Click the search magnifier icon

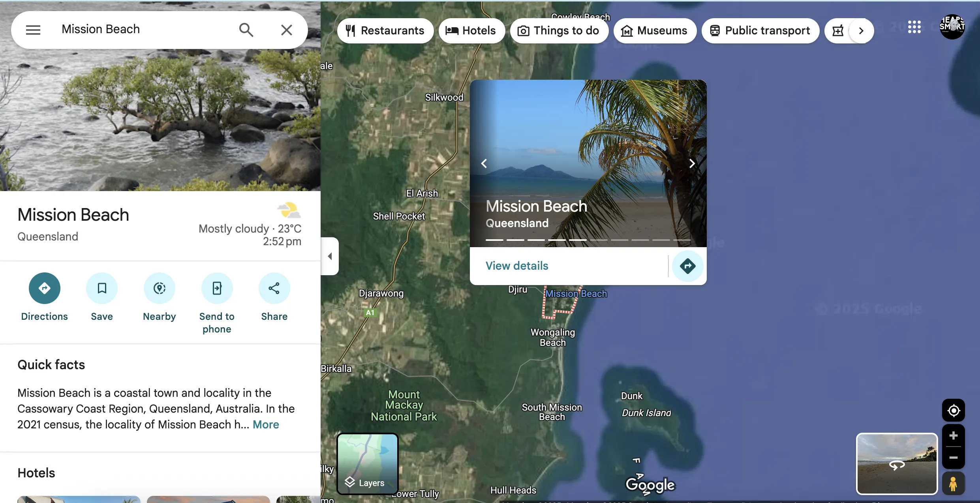[x=246, y=30]
